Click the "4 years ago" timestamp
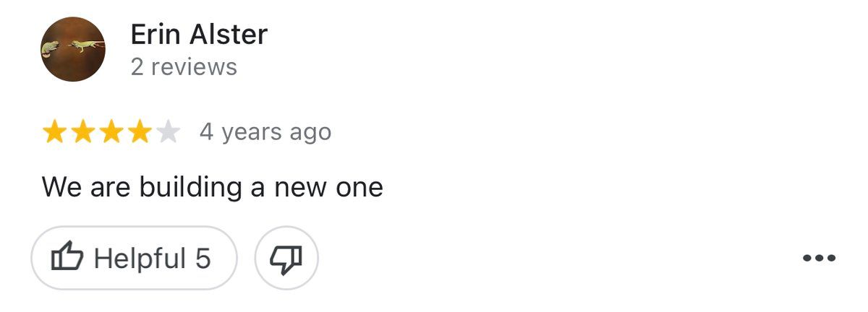The image size is (868, 312). point(265,132)
